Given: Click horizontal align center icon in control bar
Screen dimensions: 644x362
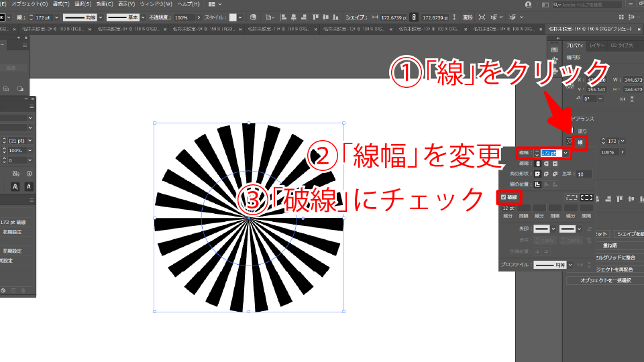Looking at the screenshot, I should pyautogui.click(x=294, y=17).
